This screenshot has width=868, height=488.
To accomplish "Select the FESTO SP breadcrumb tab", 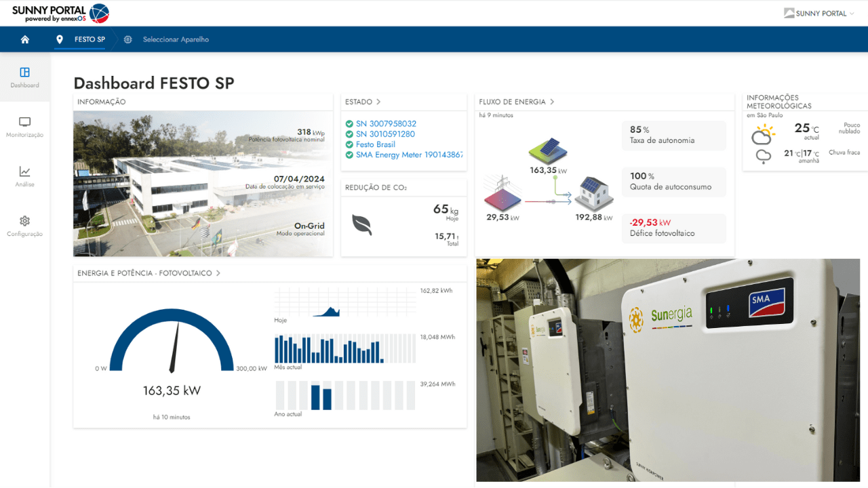I will pyautogui.click(x=90, y=39).
